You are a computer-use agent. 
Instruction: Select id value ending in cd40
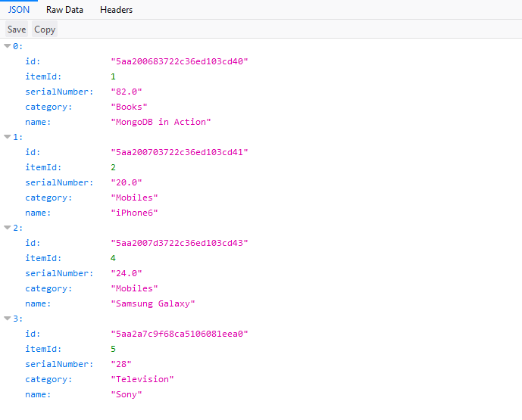click(180, 61)
